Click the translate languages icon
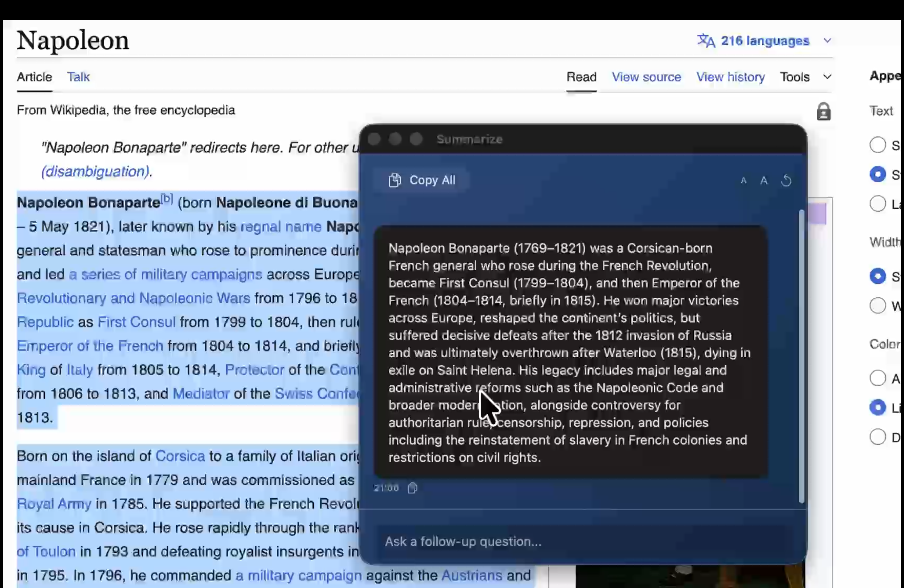 [706, 41]
